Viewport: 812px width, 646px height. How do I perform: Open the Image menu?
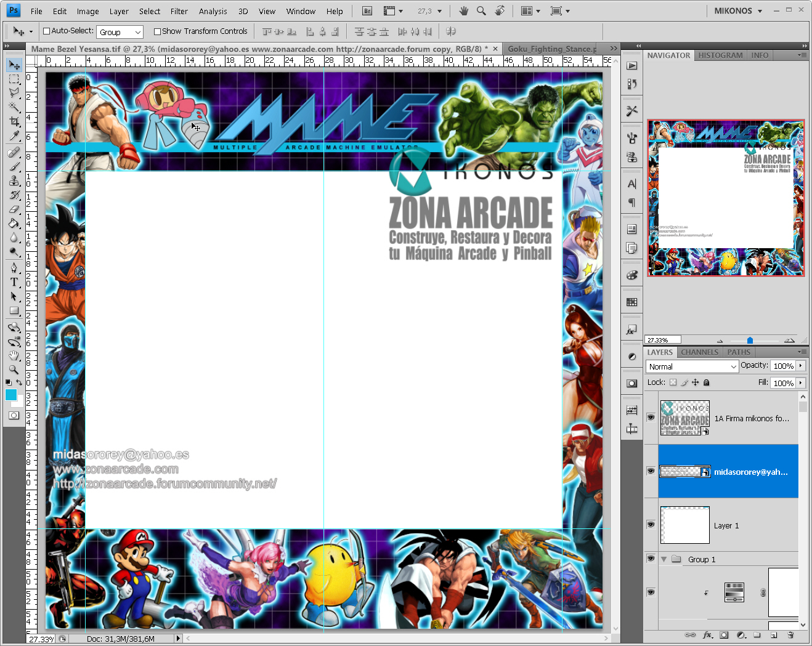[x=87, y=11]
